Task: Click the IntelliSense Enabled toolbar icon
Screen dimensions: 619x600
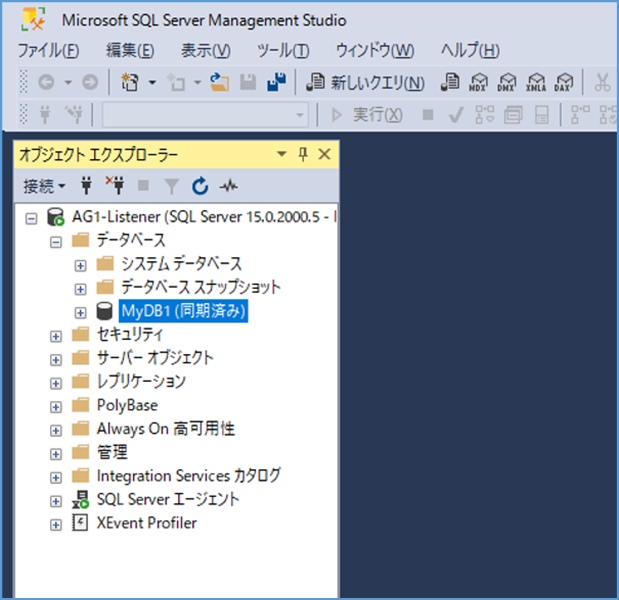Action: (x=542, y=115)
